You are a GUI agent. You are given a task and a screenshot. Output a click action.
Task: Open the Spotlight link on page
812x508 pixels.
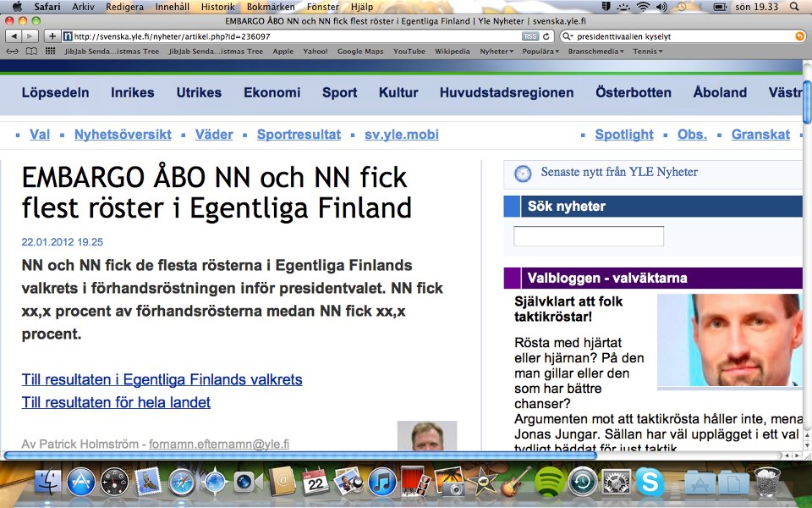coord(624,135)
